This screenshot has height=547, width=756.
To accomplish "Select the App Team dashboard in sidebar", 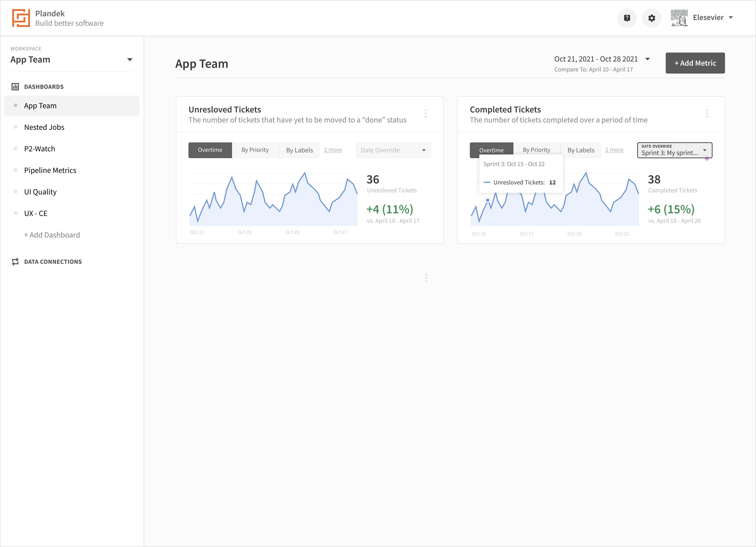I will [x=72, y=106].
